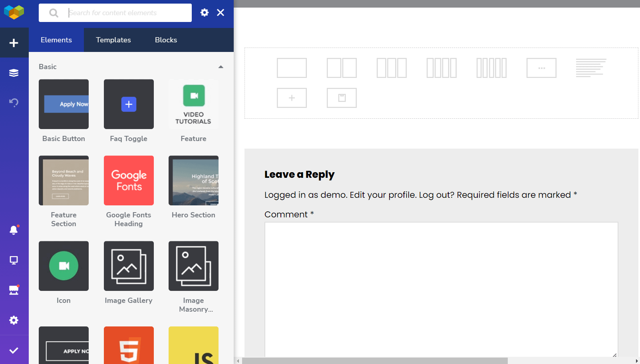The width and height of the screenshot is (640, 364).
Task: Click the Undo arrow icon
Action: tap(14, 102)
